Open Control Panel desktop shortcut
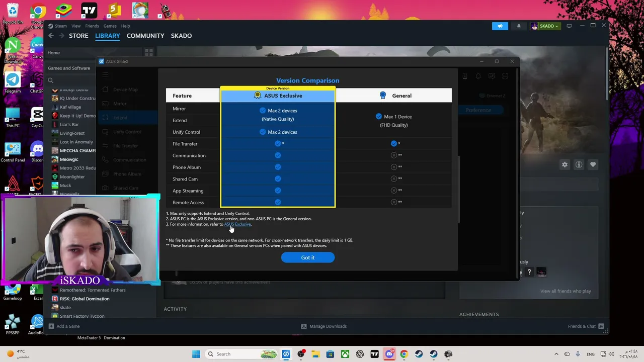Image resolution: width=644 pixels, height=362 pixels. click(13, 152)
